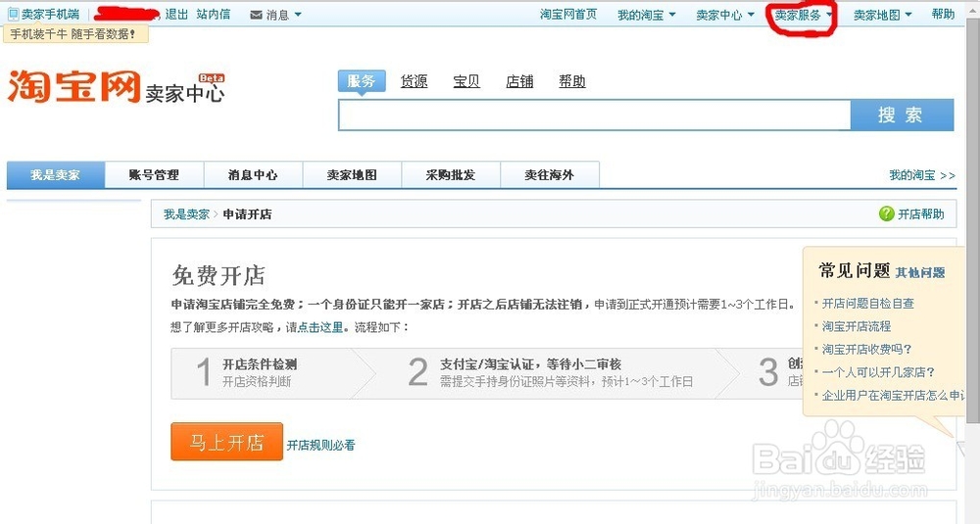Select the 店铺 search tab

519,81
